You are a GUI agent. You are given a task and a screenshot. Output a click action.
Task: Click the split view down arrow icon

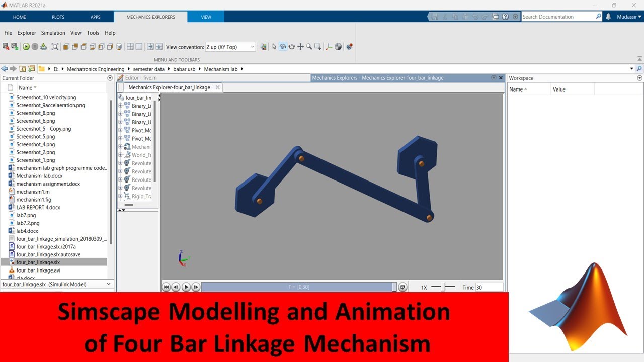pos(159,47)
